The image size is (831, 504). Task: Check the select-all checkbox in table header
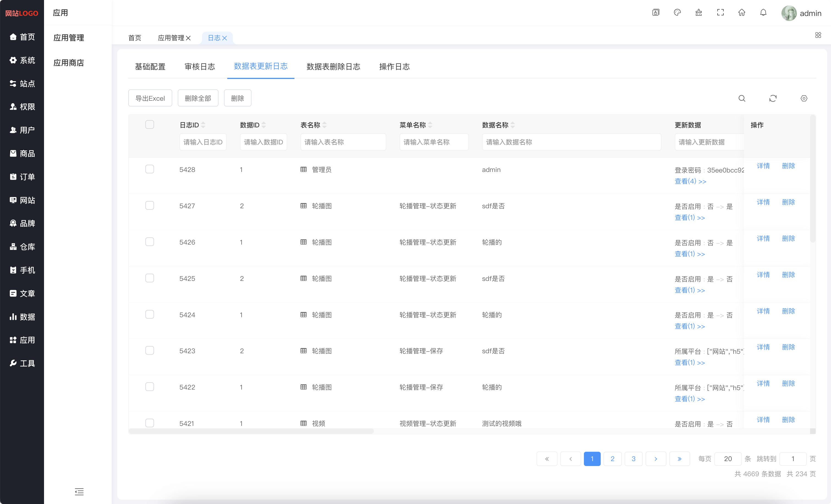[x=149, y=124]
